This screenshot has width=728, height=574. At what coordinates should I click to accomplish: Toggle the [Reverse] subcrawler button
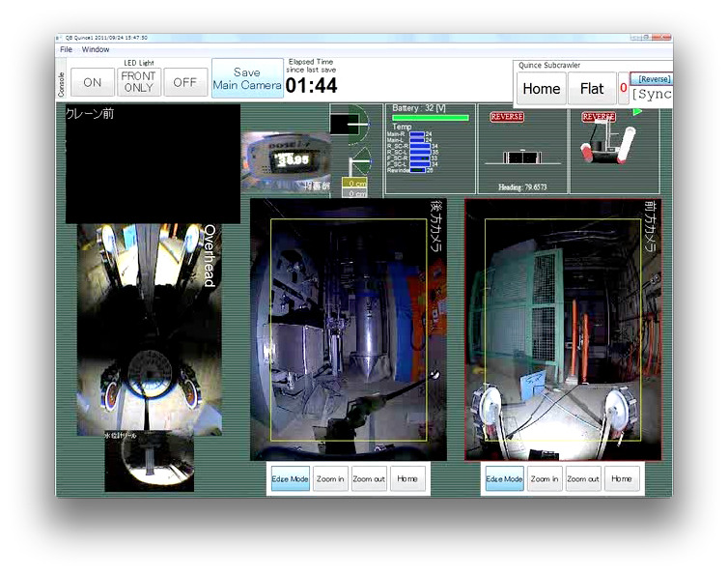pyautogui.click(x=652, y=78)
